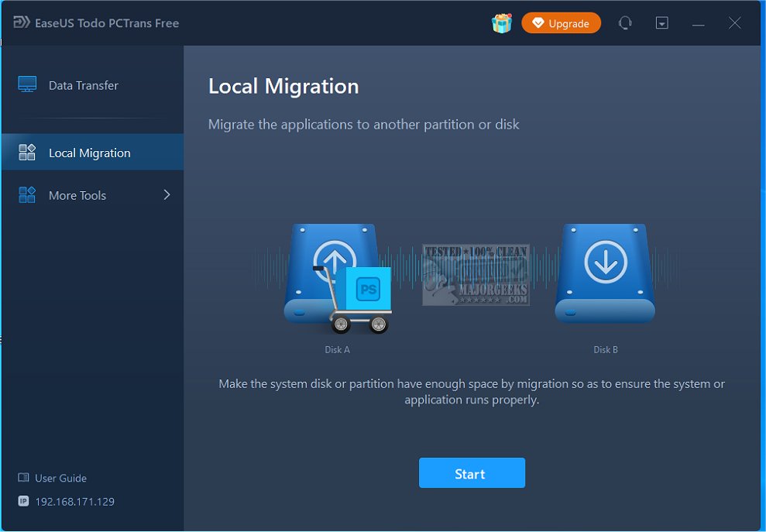Image resolution: width=766 pixels, height=532 pixels.
Task: Close the EaseUS Todo PCTrans window
Action: point(734,23)
